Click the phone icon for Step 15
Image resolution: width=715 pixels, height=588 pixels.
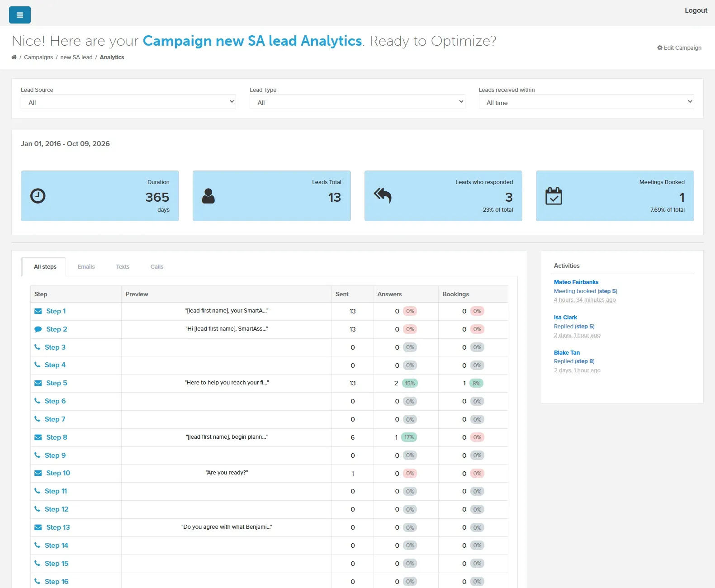pyautogui.click(x=38, y=563)
